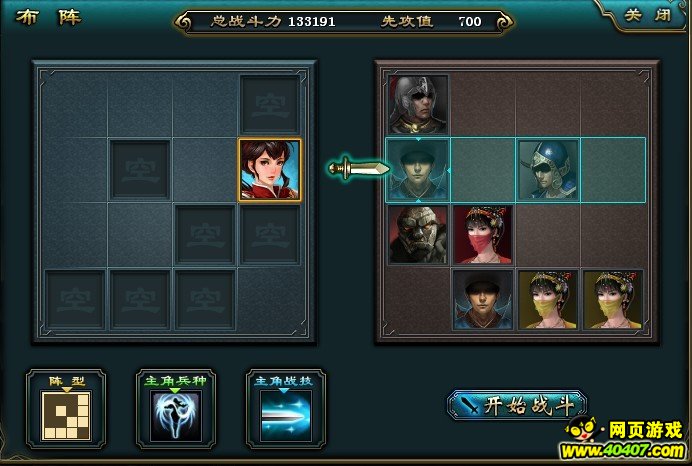Select the red-masked woman enemy portrait
The height and width of the screenshot is (466, 692).
(483, 235)
